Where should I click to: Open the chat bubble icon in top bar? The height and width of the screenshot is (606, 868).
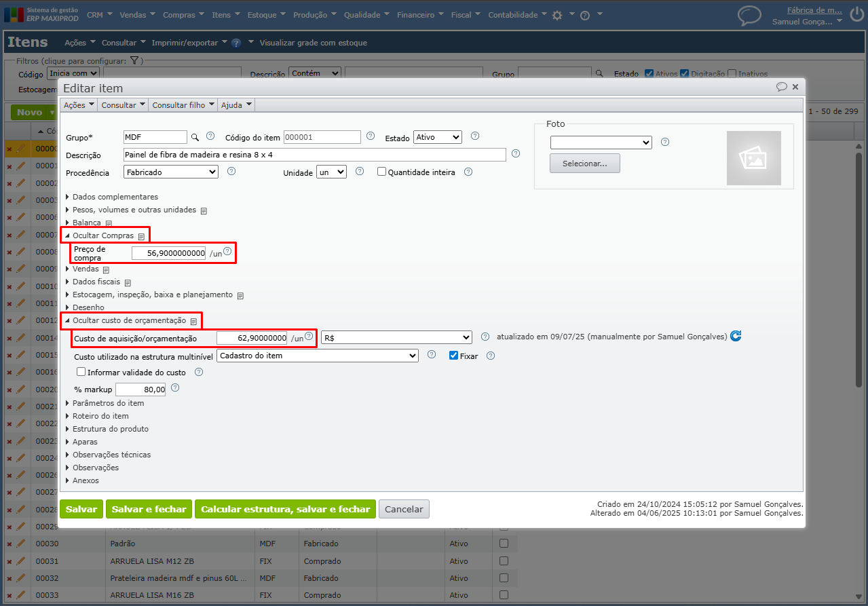coord(749,15)
